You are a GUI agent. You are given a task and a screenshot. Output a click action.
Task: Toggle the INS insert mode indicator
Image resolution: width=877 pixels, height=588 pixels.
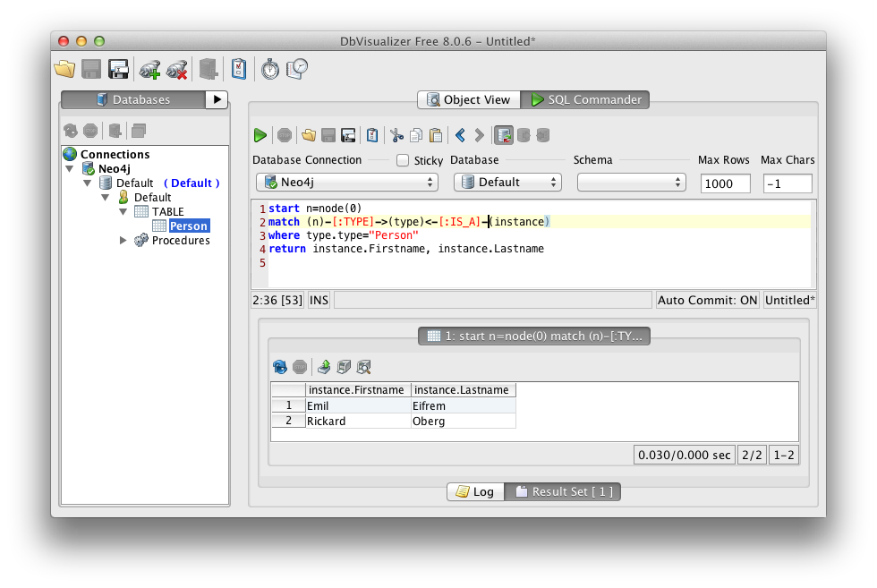(319, 301)
